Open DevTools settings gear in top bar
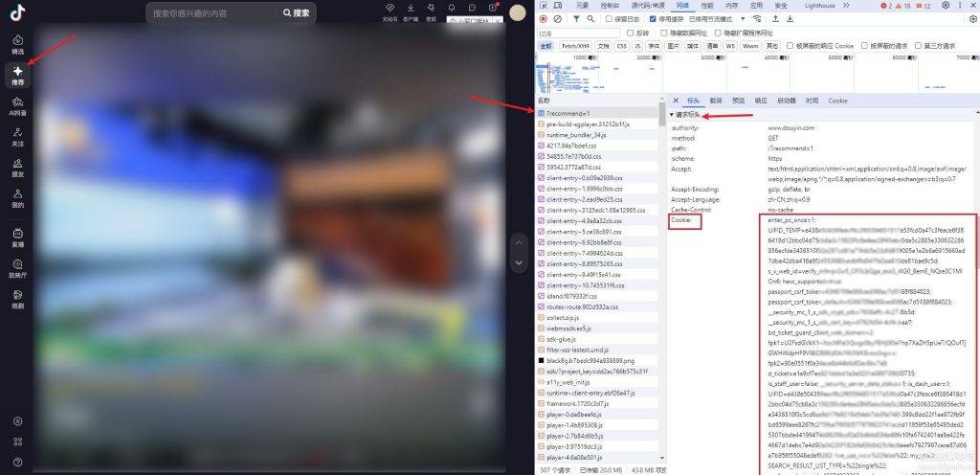The height and width of the screenshot is (475, 980). (x=945, y=6)
